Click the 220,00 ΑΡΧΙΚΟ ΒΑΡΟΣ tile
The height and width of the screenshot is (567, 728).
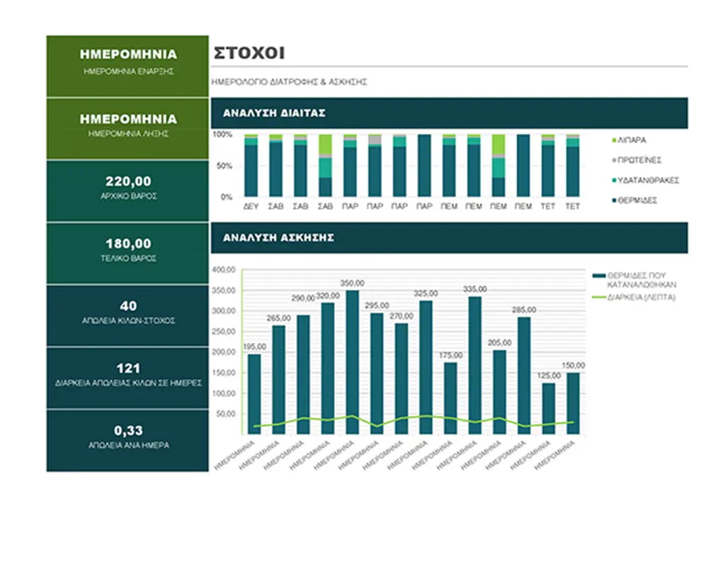128,191
